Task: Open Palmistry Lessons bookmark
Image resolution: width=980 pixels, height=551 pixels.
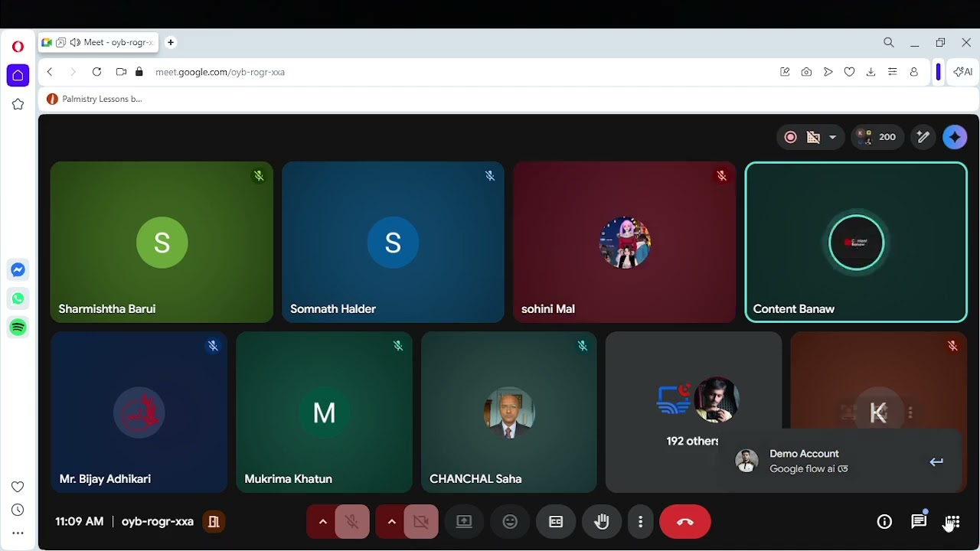Action: tap(95, 99)
